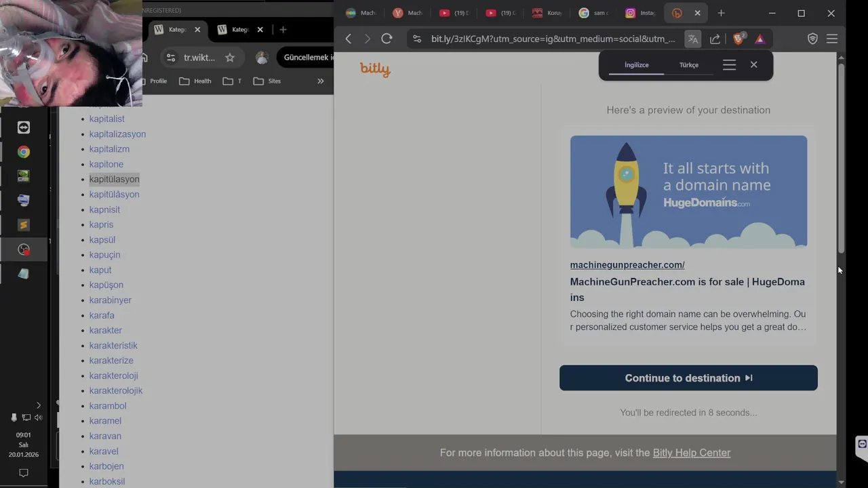Open the recording app taskbar icon
This screenshot has width=868, height=488.
click(x=24, y=249)
